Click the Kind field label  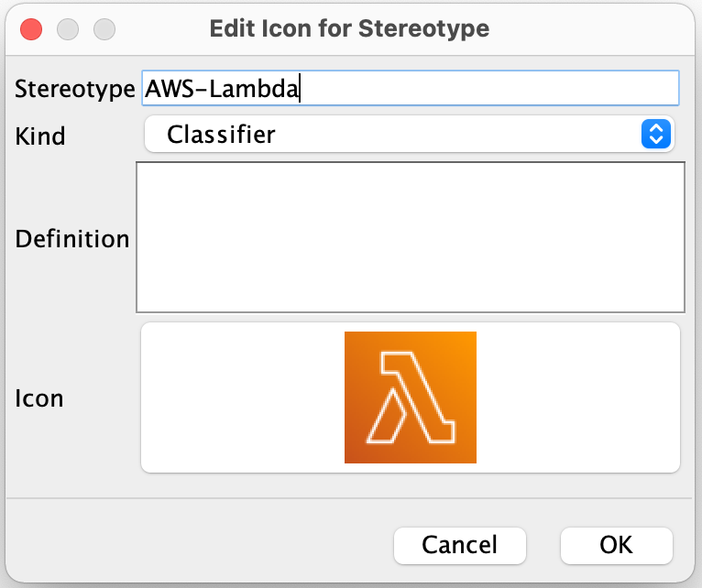(x=40, y=136)
